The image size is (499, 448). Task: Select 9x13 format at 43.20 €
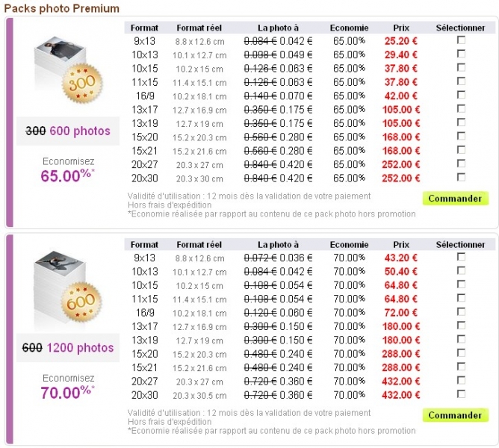(461, 257)
